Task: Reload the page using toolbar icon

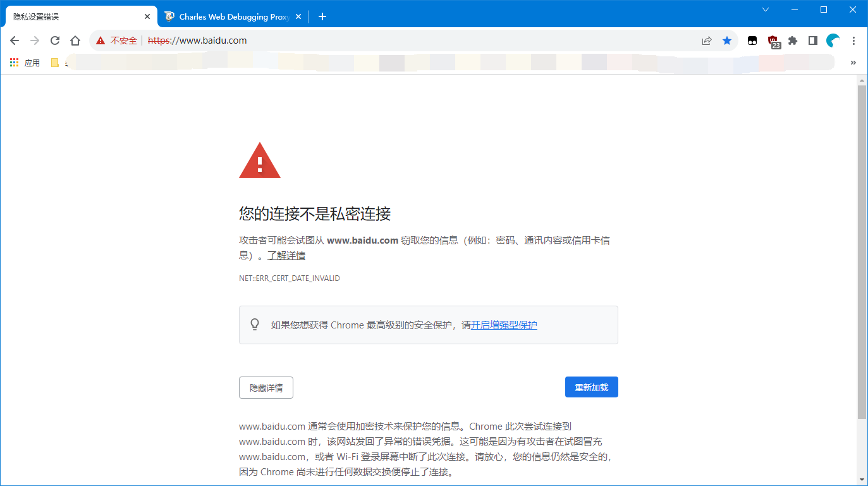Action: tap(55, 40)
